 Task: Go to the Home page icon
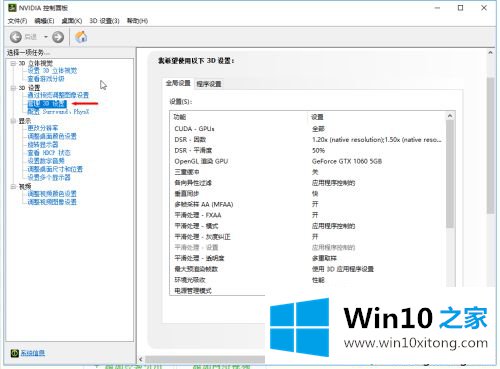point(81,36)
